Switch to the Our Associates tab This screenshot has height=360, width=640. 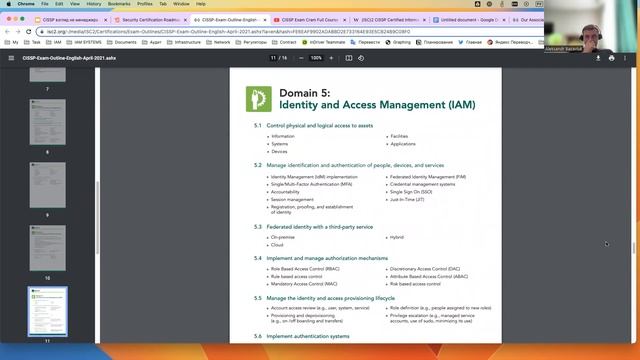point(527,20)
